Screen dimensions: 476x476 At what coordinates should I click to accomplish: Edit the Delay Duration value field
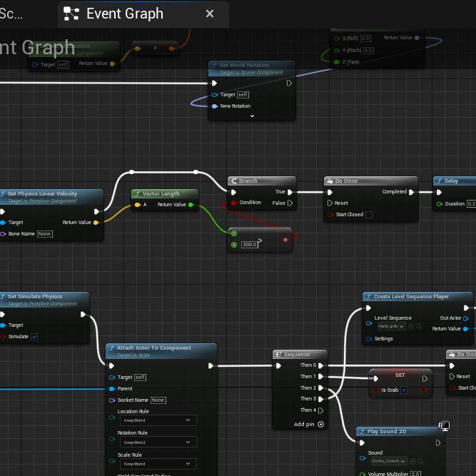[x=472, y=203]
